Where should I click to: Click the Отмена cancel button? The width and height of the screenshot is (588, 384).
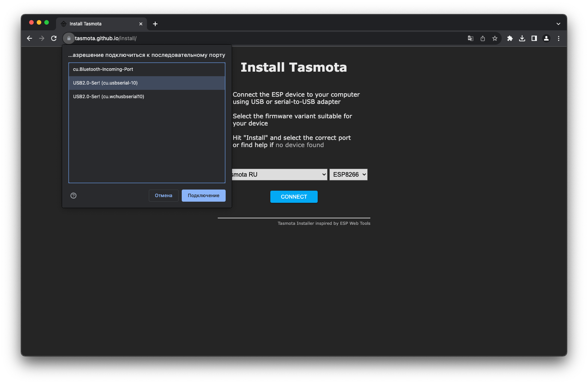[164, 196]
